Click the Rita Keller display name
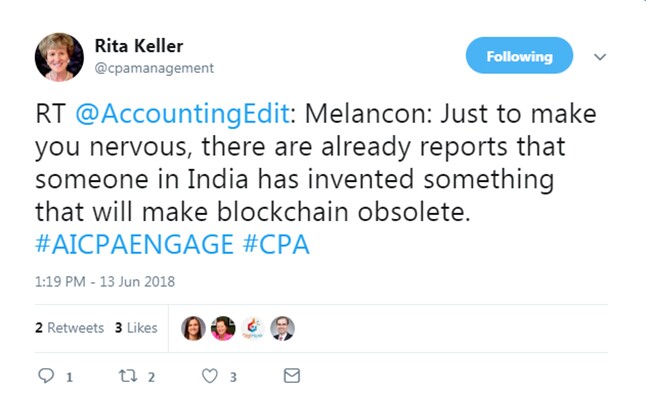 [x=139, y=46]
